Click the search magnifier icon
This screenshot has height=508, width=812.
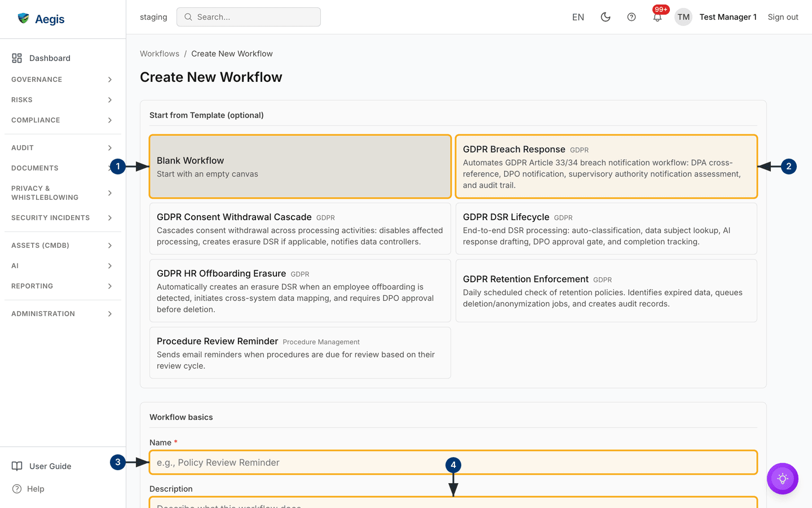(x=188, y=17)
